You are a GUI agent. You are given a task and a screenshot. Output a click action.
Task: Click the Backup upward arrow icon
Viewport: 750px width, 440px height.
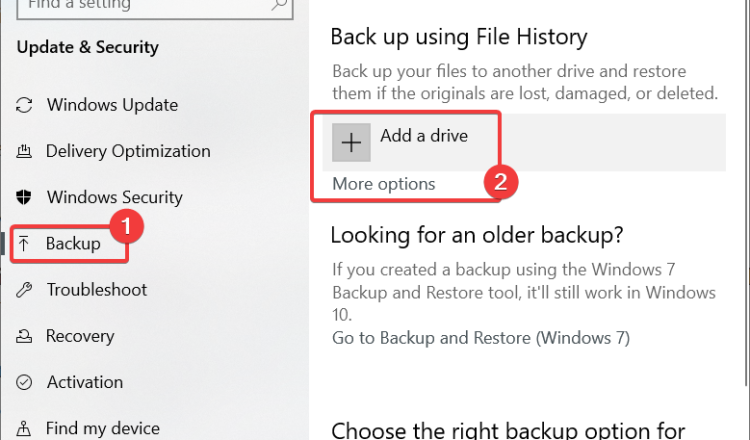tap(25, 244)
